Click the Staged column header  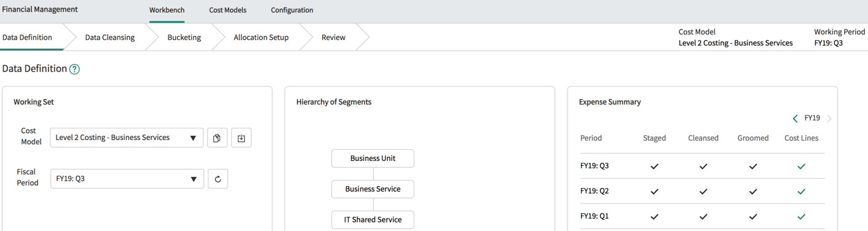(654, 138)
